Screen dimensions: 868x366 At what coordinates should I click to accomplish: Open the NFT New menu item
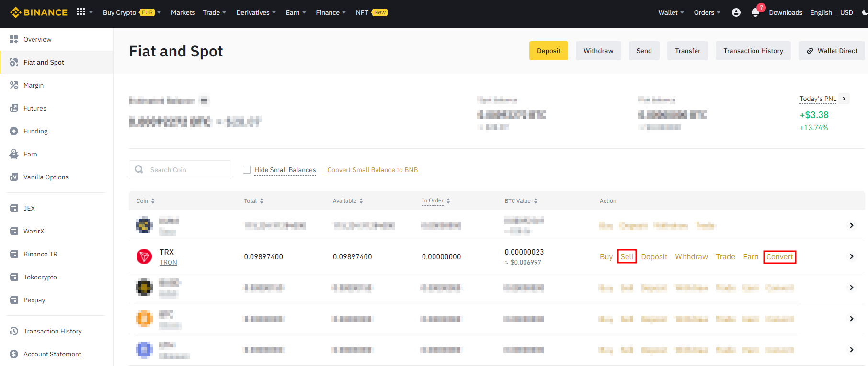click(x=371, y=12)
